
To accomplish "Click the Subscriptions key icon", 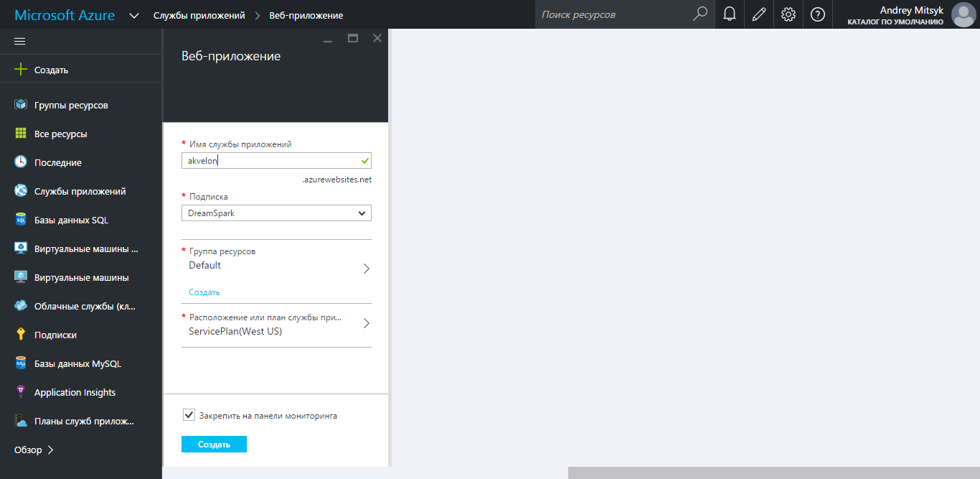I will click(21, 335).
